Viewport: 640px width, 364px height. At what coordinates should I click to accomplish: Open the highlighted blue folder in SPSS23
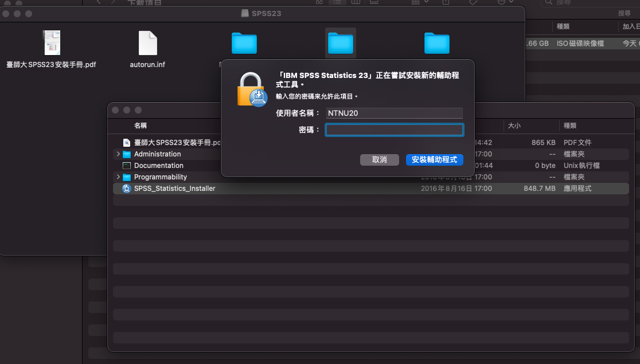341,42
